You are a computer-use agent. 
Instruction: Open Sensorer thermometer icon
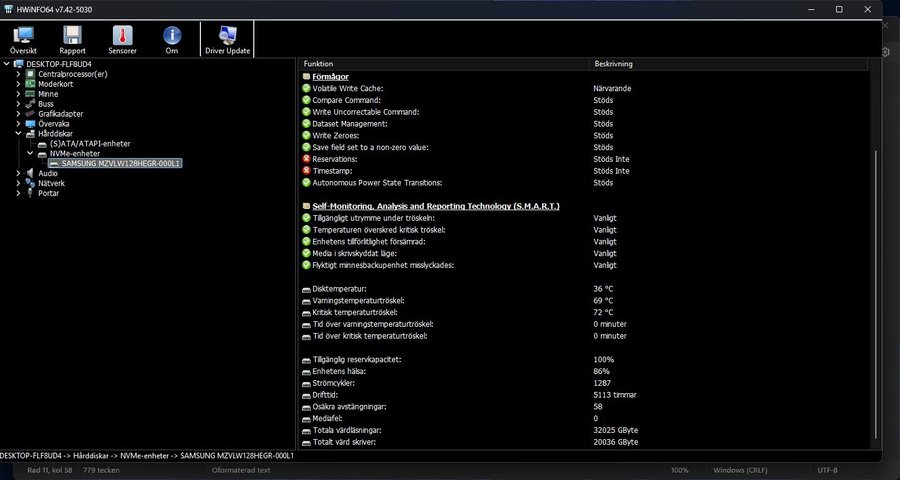[x=122, y=39]
